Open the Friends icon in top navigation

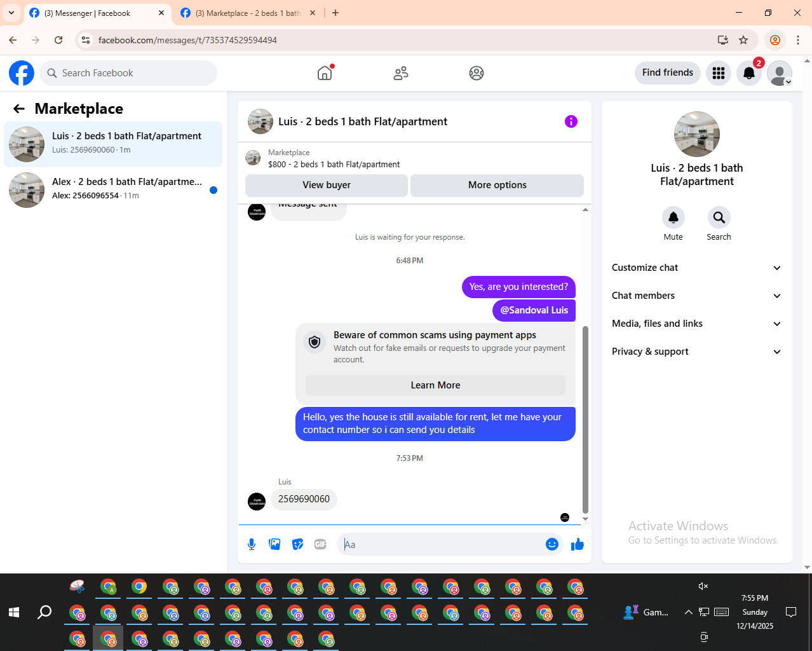click(x=401, y=73)
